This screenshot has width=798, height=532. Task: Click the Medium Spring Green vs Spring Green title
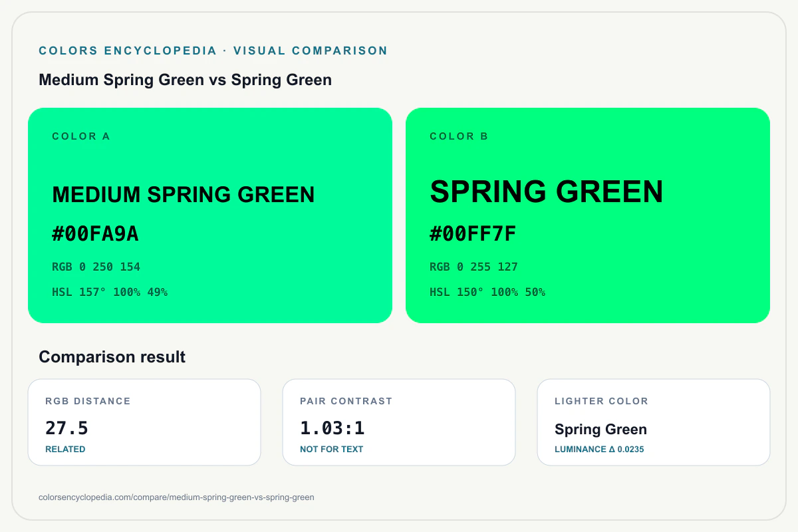pos(186,80)
